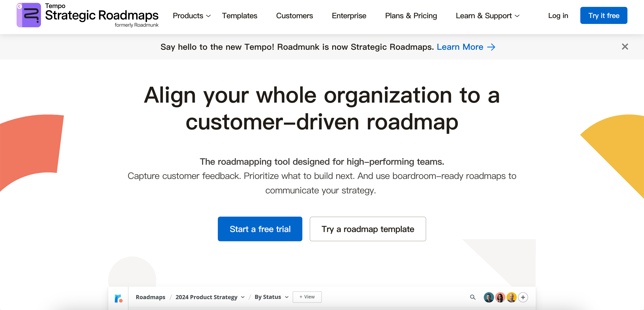Open Plans & Pricing

[411, 15]
